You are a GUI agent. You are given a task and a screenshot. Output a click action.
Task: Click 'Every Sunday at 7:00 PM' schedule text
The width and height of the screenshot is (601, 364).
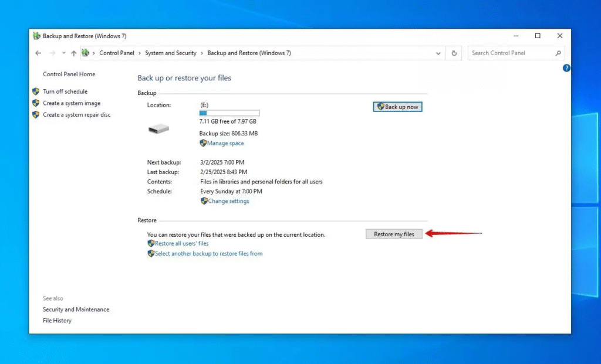[231, 191]
